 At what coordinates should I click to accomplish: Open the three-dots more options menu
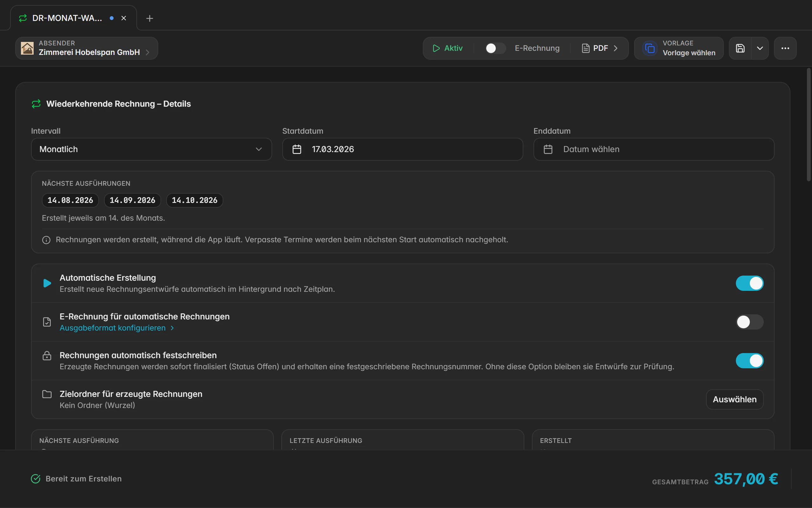tap(785, 48)
